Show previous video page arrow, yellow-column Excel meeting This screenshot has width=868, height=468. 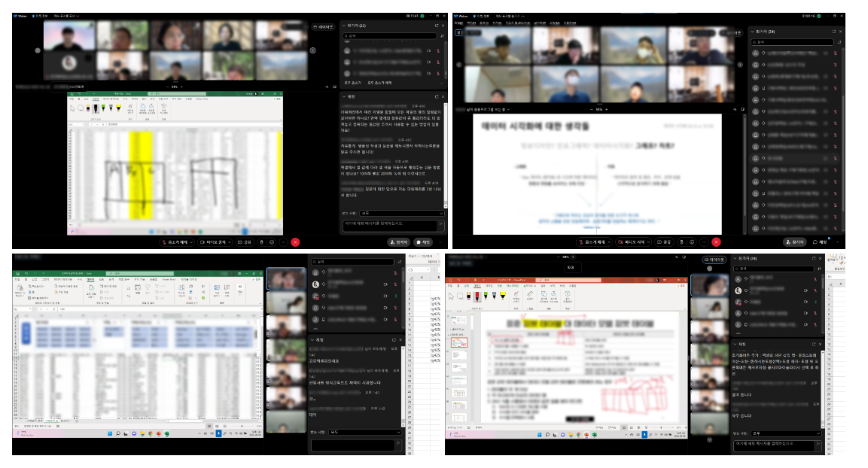[38, 50]
